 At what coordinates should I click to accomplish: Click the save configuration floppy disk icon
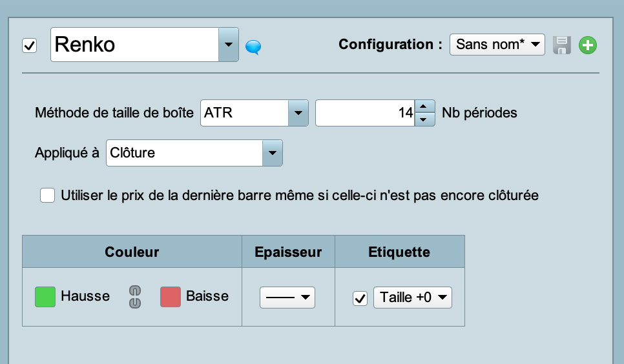562,45
